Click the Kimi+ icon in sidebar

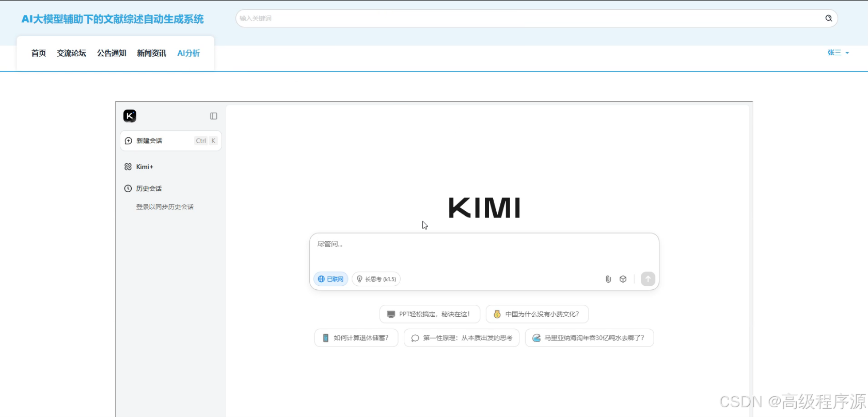tap(128, 167)
